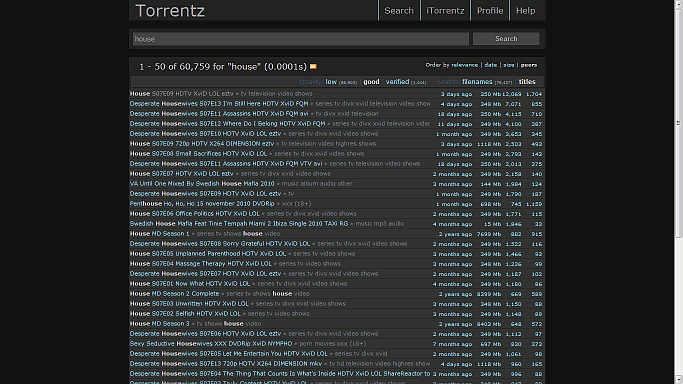Open Desperate Housewives S07E13 I'm Still Here result
This screenshot has height=384, width=683.
219,104
